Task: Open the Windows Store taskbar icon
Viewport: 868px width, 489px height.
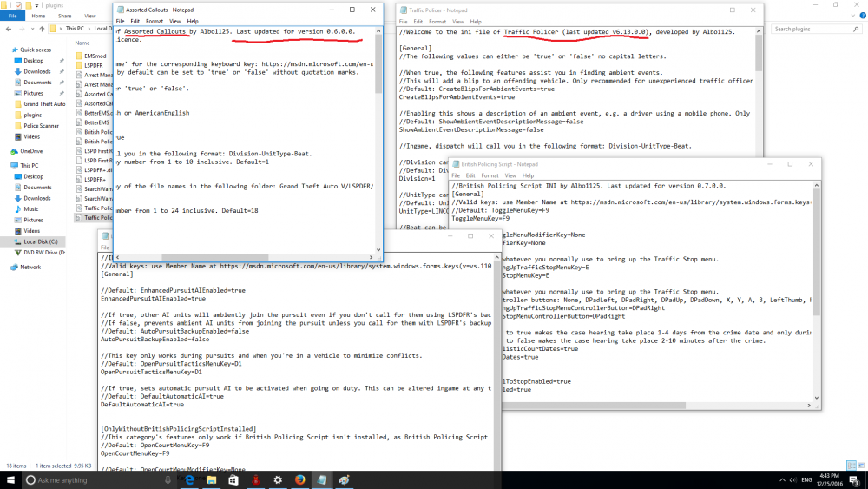Action: pos(233,479)
